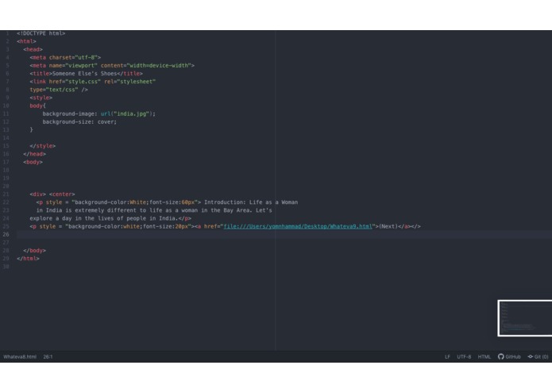Click the closing </style> tag
The height and width of the screenshot is (392, 552).
point(43,146)
